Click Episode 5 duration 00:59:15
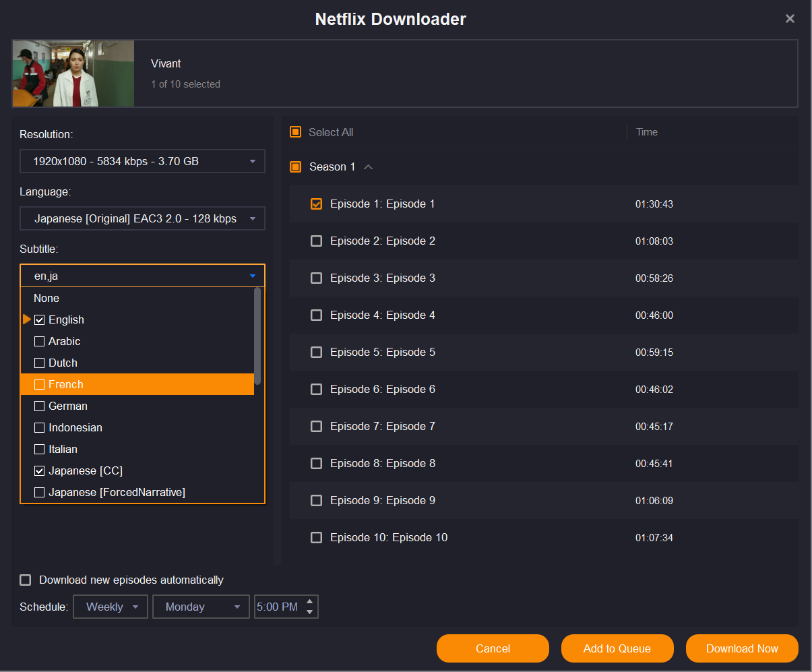Screen dimensions: 812x672 654,352
